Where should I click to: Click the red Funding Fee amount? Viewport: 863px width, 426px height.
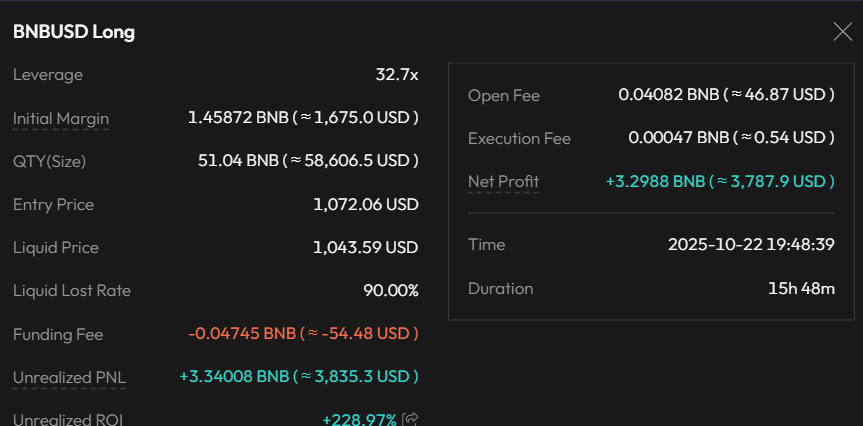303,334
